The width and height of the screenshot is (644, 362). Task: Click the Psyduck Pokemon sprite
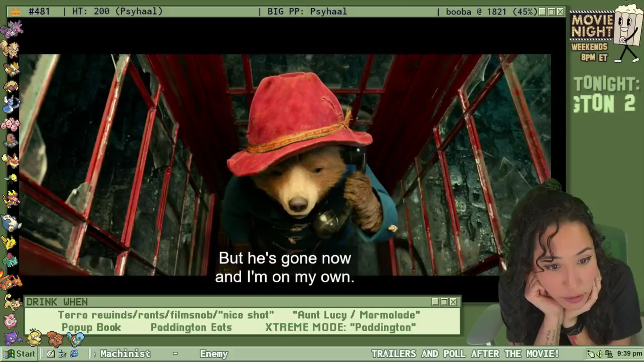[x=34, y=338]
